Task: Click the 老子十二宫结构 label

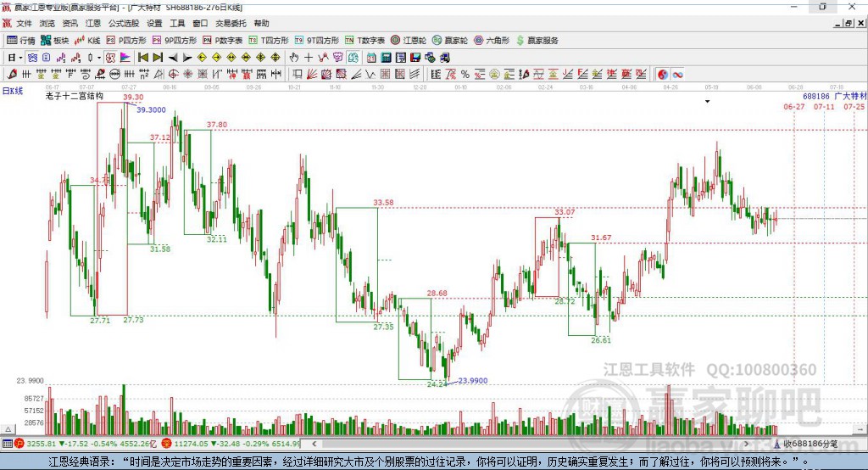Action: [x=75, y=96]
